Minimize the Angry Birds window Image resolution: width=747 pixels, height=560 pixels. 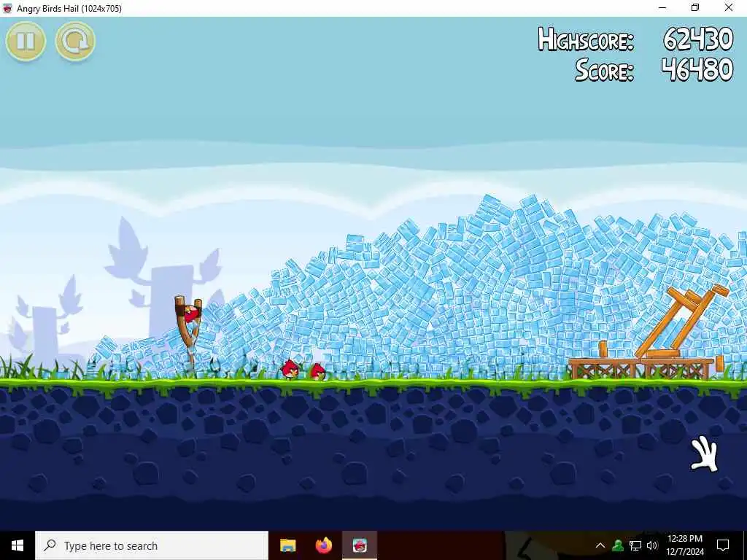coord(662,7)
